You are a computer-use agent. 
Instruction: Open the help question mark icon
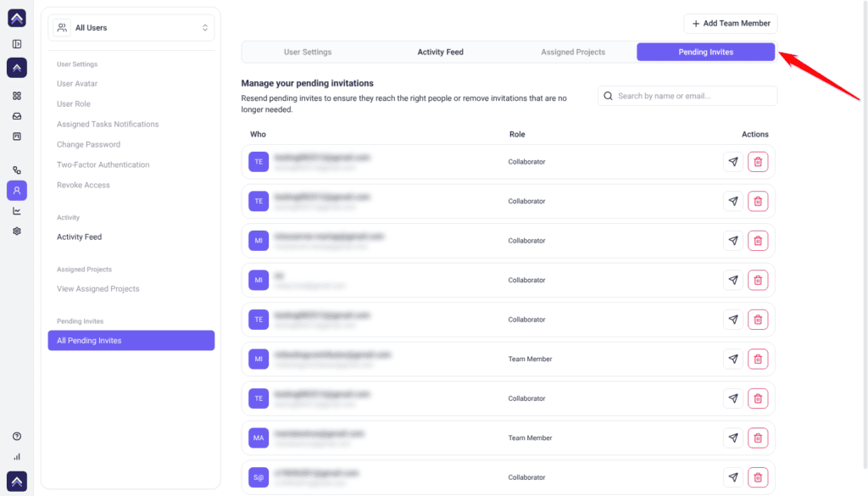point(17,436)
